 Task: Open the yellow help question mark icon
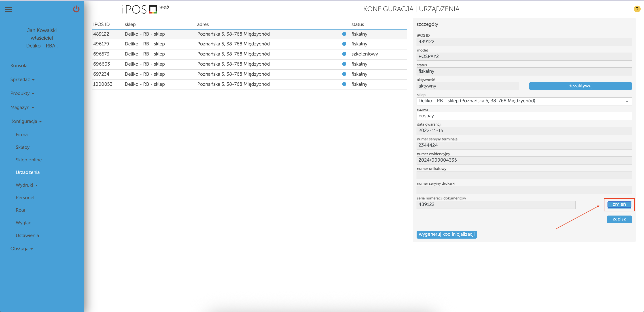pyautogui.click(x=637, y=9)
